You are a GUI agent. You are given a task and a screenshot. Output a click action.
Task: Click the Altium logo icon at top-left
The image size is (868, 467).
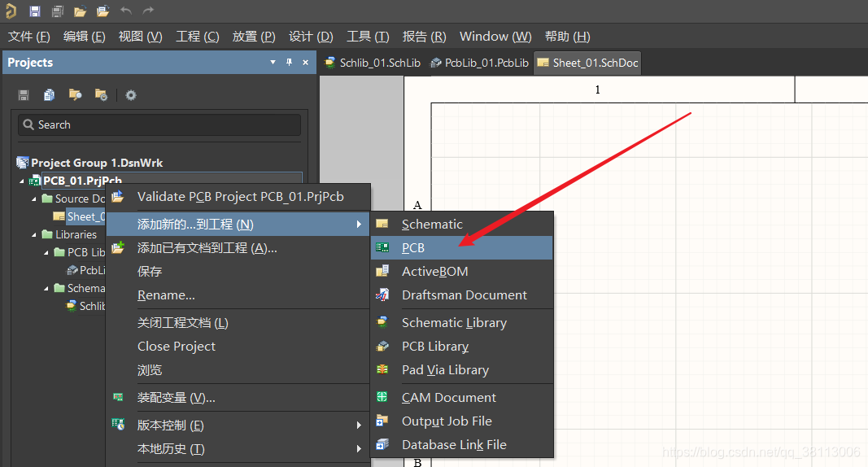[x=11, y=11]
